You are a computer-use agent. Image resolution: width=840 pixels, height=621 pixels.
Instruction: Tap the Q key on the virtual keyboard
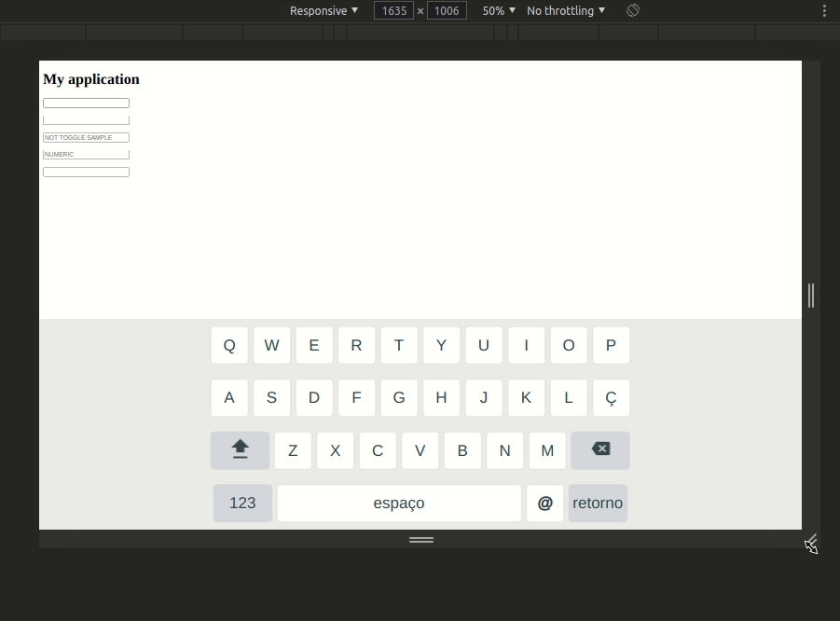229,345
